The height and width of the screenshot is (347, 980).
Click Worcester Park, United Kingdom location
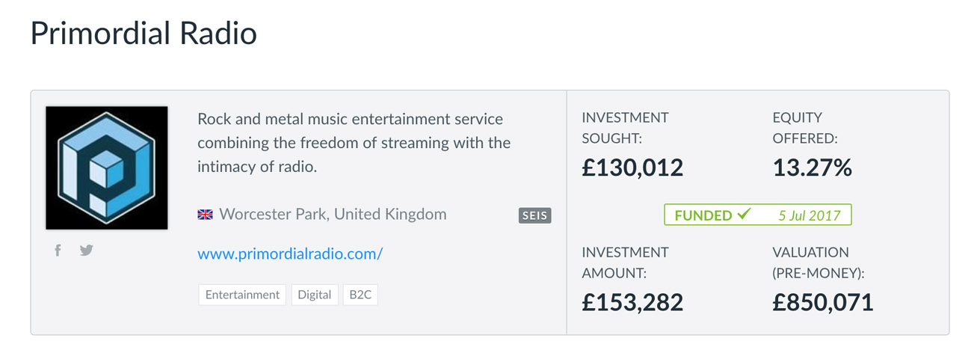click(x=333, y=215)
